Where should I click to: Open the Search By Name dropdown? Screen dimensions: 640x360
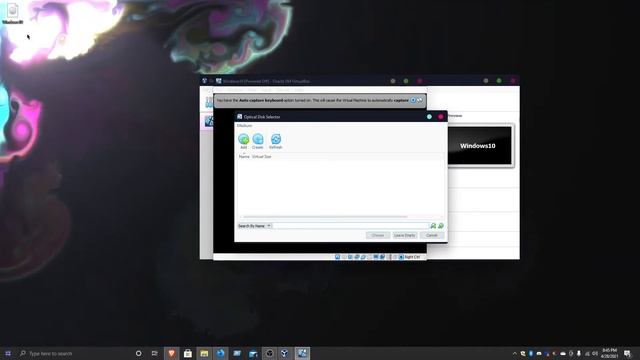[254, 226]
